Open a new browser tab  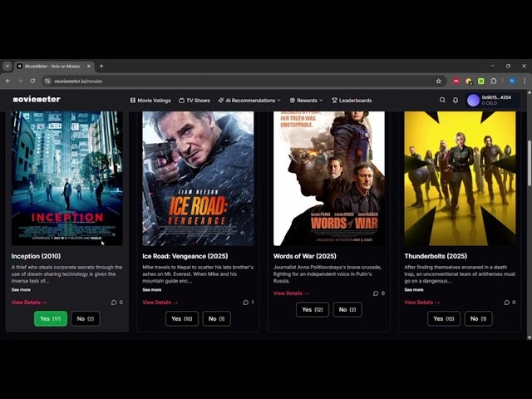coord(101,66)
